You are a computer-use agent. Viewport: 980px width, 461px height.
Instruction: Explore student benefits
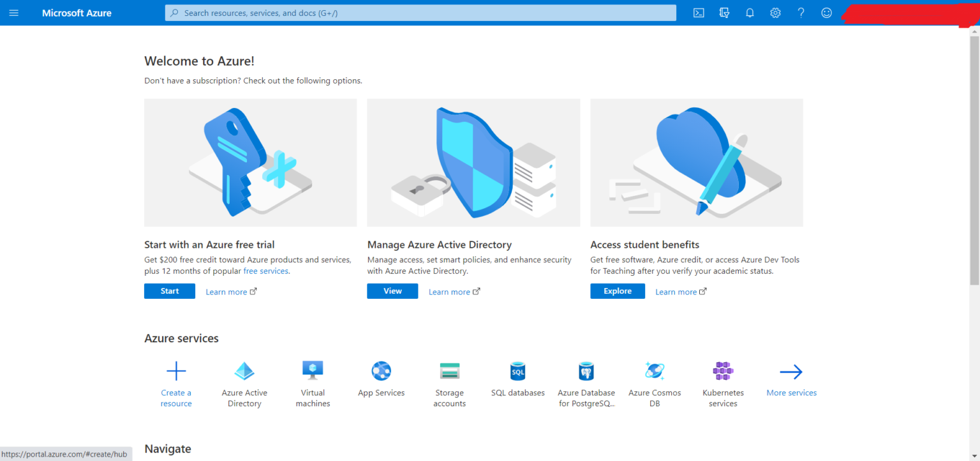click(x=617, y=291)
